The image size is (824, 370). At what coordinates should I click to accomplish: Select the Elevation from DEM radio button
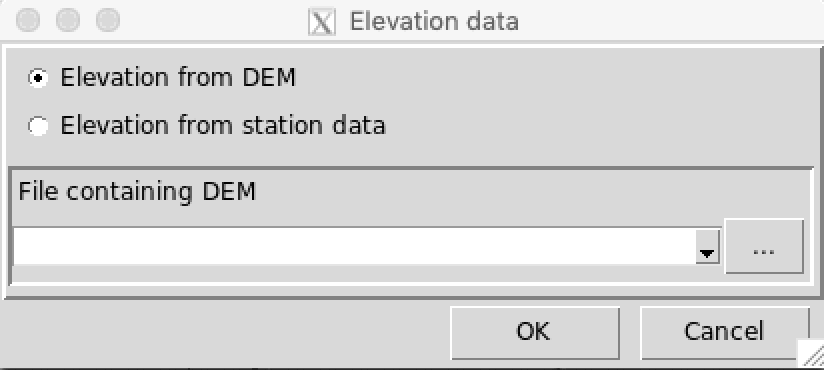click(38, 78)
